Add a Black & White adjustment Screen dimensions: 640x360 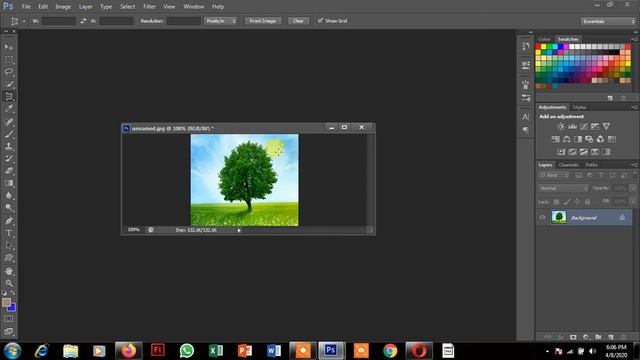click(578, 139)
